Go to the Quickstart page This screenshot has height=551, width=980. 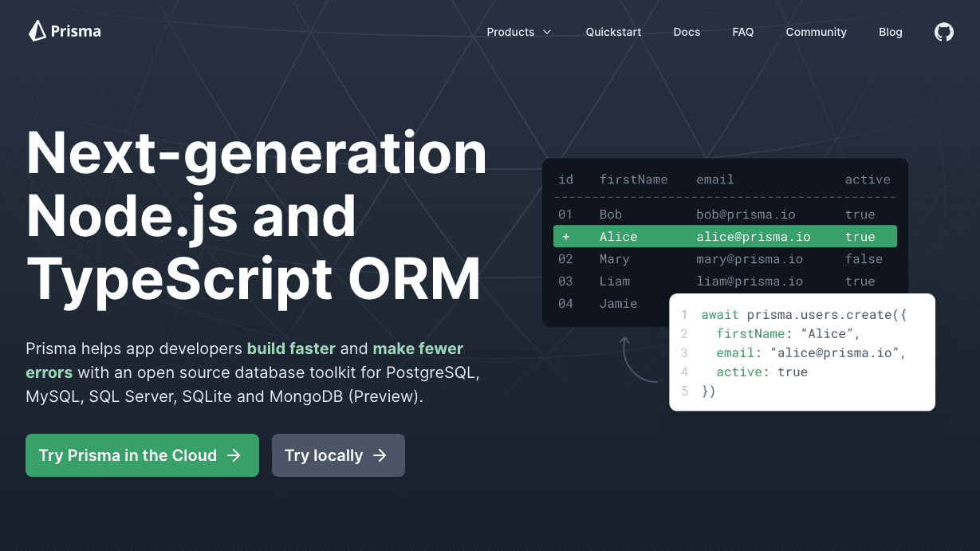click(613, 32)
